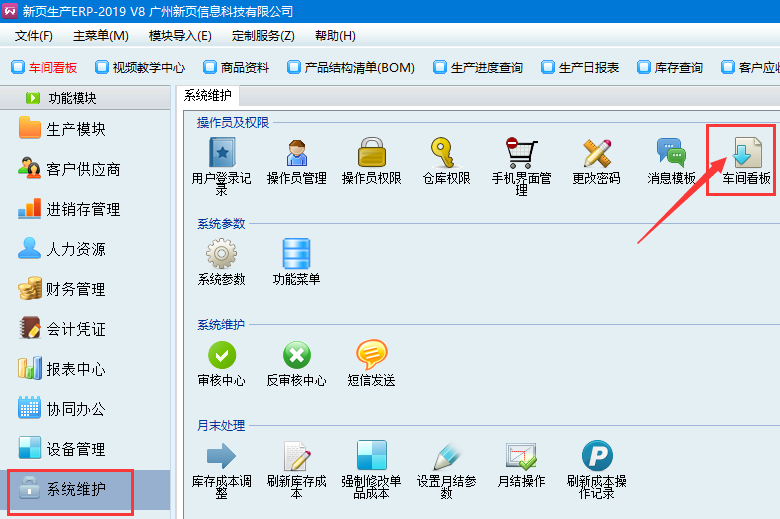
Task: Select 报表中心 module
Action: pyautogui.click(x=62, y=369)
